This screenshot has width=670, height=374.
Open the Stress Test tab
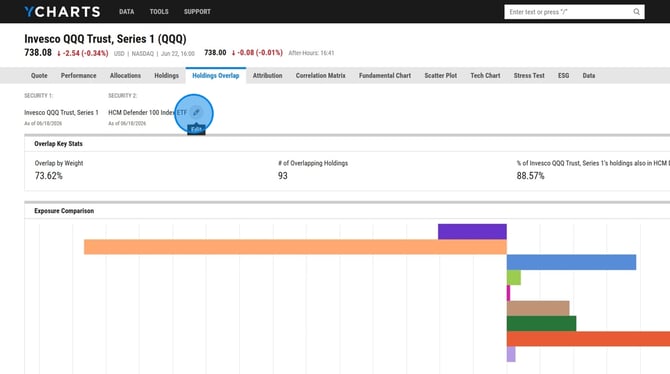529,76
